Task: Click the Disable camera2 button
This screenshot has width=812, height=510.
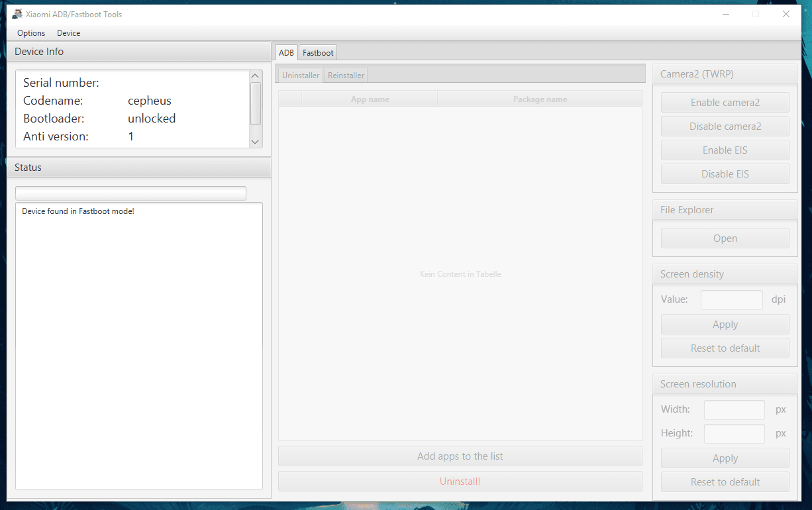Action: coord(725,127)
